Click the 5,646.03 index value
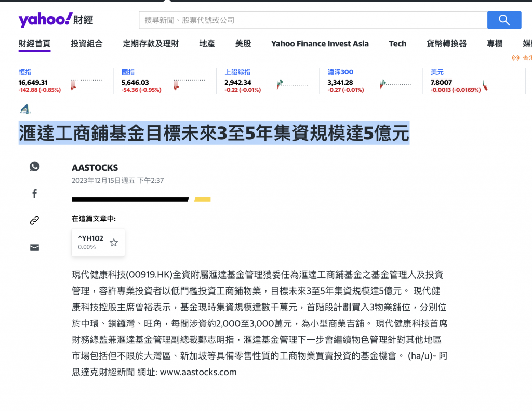532x411 pixels. [135, 83]
